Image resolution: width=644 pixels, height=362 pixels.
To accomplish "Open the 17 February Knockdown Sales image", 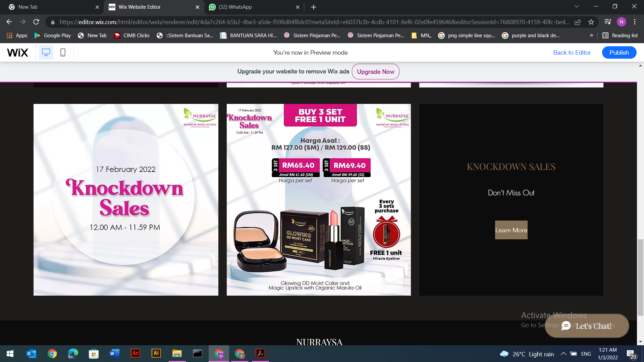I will coord(126,200).
